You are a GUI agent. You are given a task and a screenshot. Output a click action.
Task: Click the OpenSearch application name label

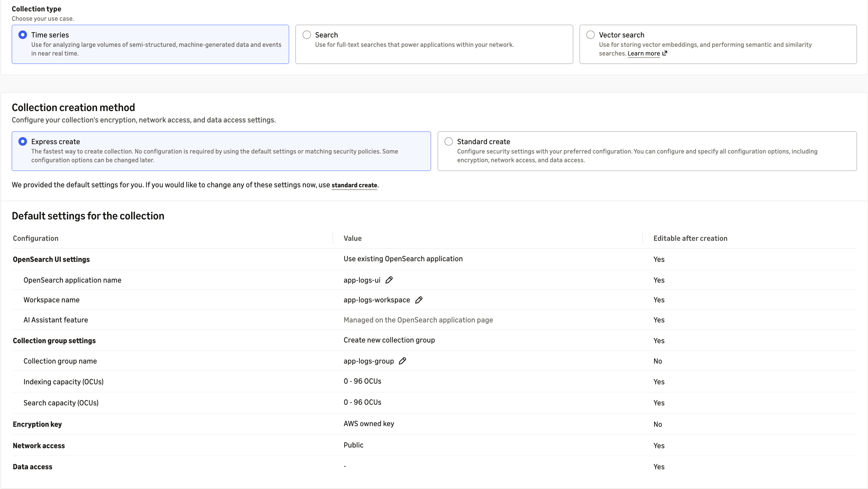(73, 280)
